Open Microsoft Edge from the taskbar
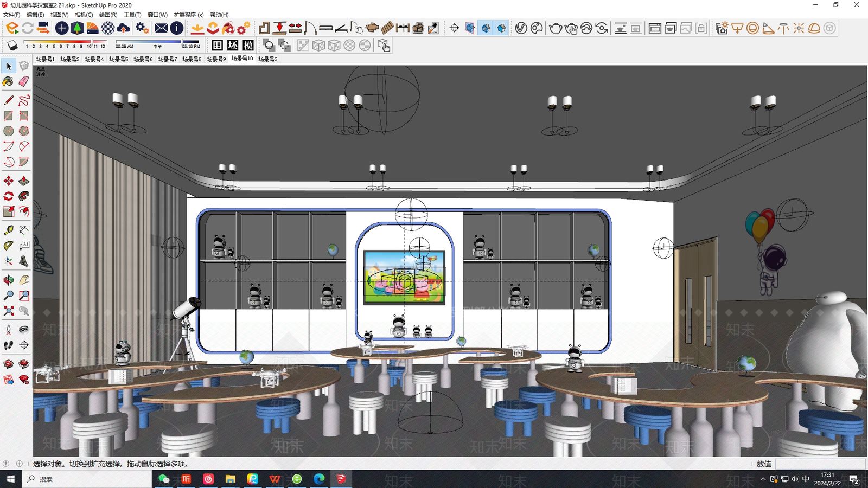Viewport: 868px width, 488px height. [319, 479]
